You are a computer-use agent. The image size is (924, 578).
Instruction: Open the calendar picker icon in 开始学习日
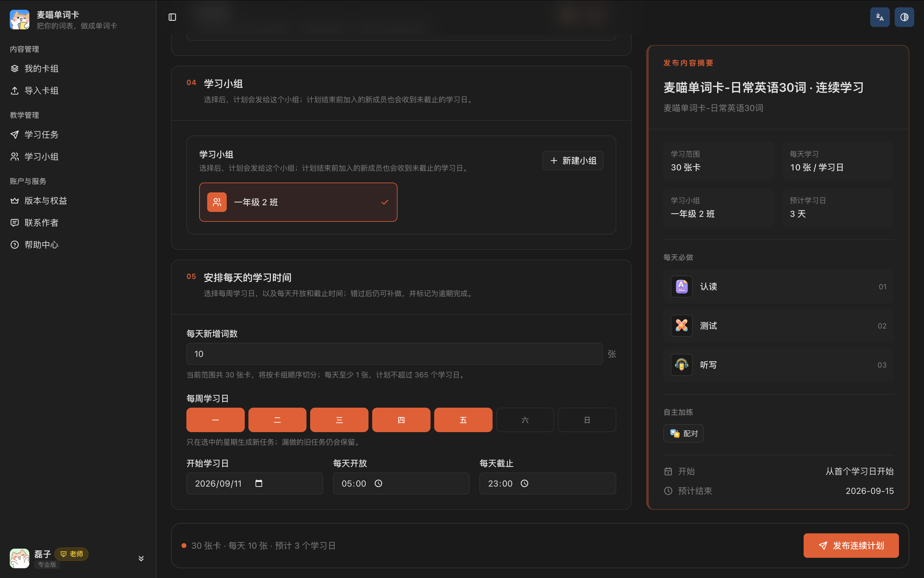click(259, 483)
